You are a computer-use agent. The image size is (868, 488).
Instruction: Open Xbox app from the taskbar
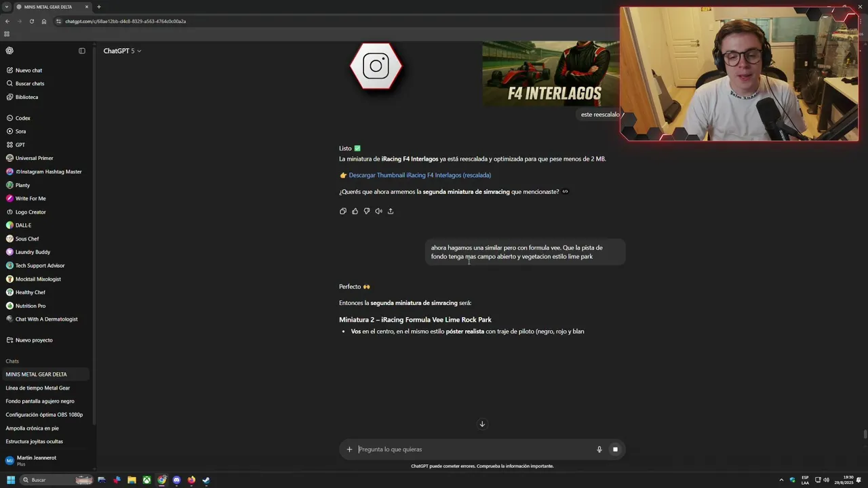(146, 480)
